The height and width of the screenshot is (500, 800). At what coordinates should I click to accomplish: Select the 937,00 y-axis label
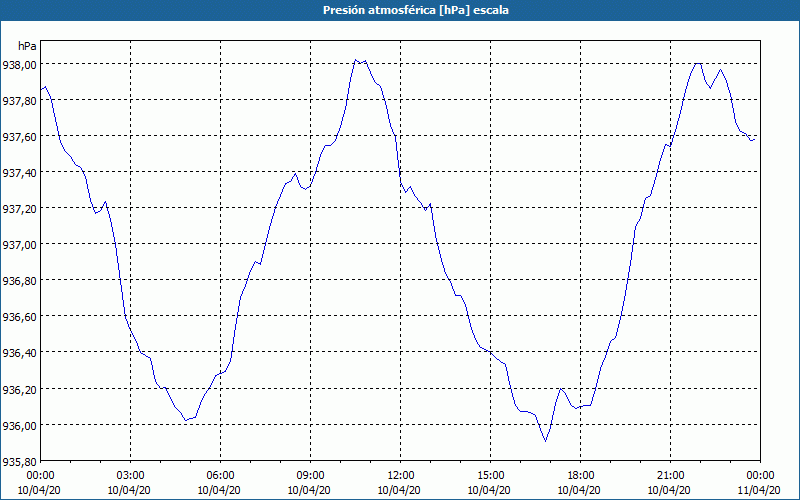click(x=19, y=244)
